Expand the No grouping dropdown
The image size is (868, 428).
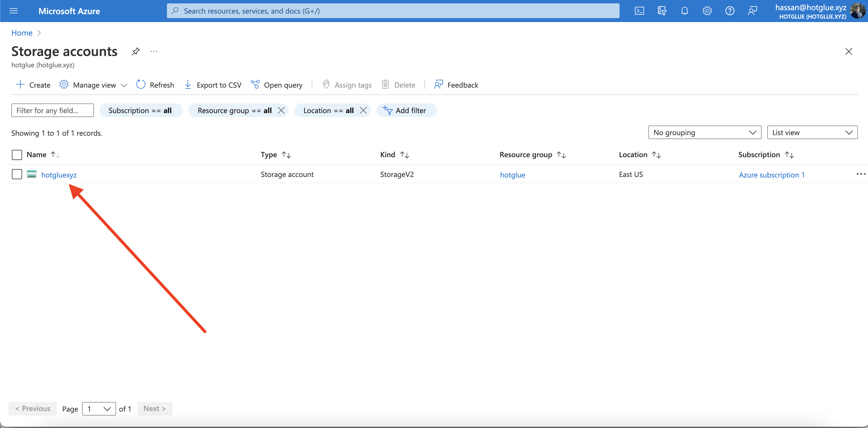click(704, 133)
